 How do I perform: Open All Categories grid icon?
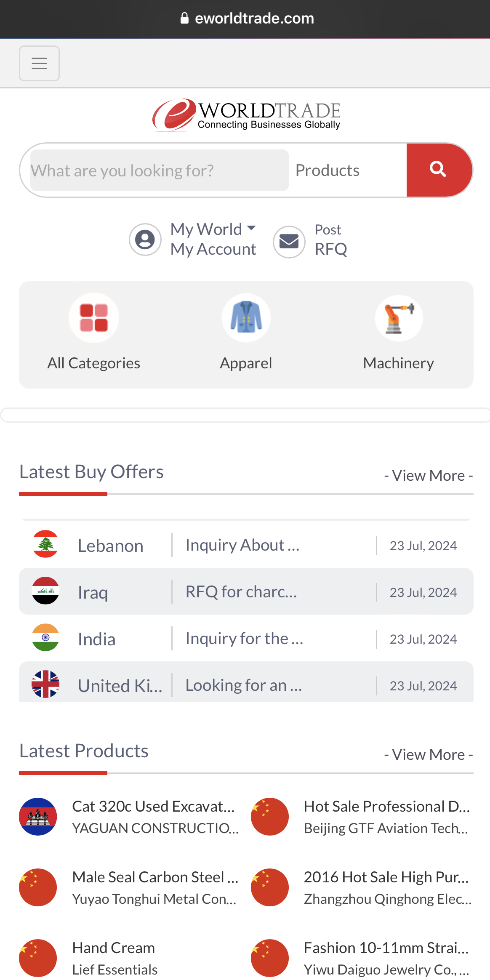pyautogui.click(x=94, y=318)
